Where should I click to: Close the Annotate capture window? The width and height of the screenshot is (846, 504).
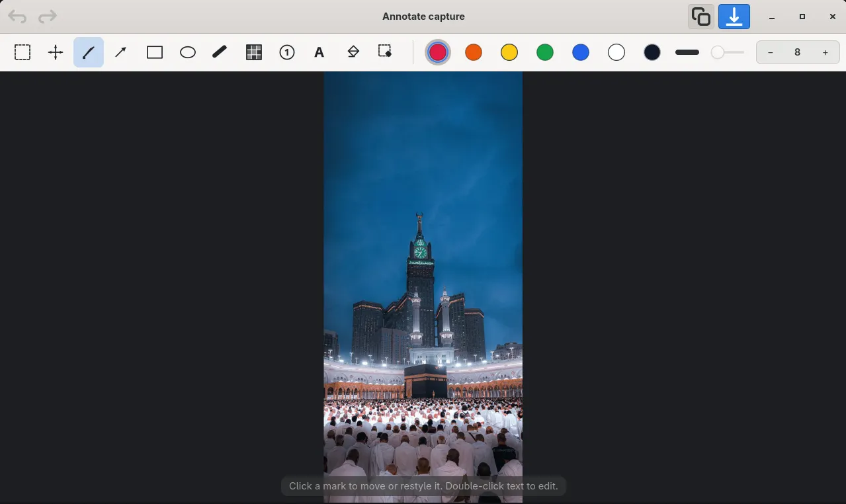pyautogui.click(x=833, y=17)
